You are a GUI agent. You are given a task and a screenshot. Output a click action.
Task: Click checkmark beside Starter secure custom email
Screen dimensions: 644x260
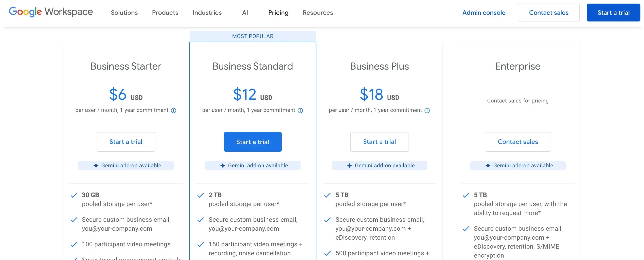click(x=74, y=220)
